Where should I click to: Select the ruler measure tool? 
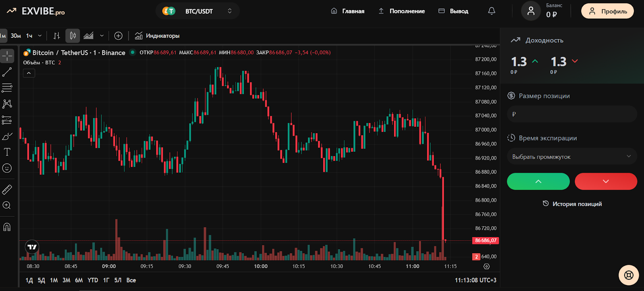coord(7,190)
